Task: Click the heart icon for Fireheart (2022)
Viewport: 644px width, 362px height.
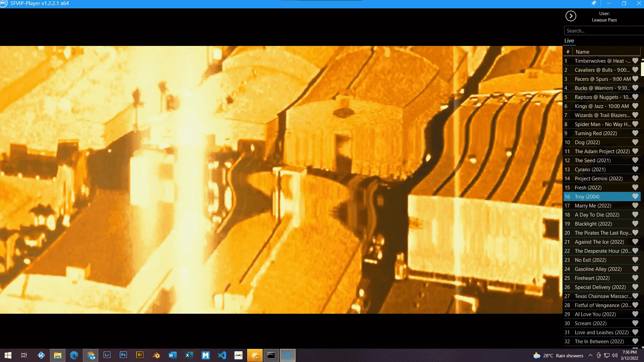Action: tap(635, 278)
